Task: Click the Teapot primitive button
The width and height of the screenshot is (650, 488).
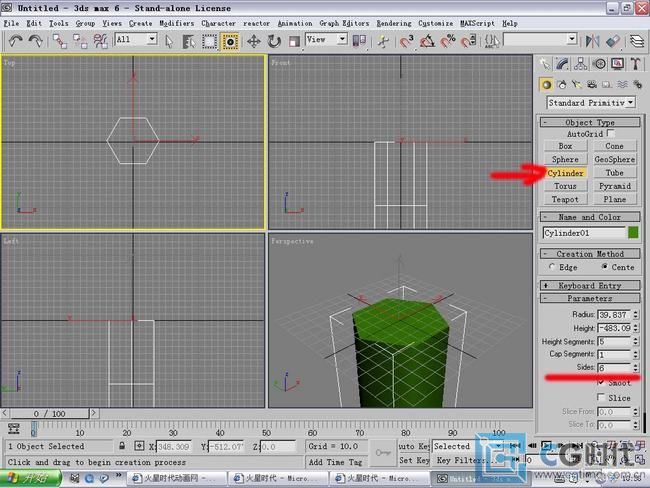Action: [x=565, y=199]
